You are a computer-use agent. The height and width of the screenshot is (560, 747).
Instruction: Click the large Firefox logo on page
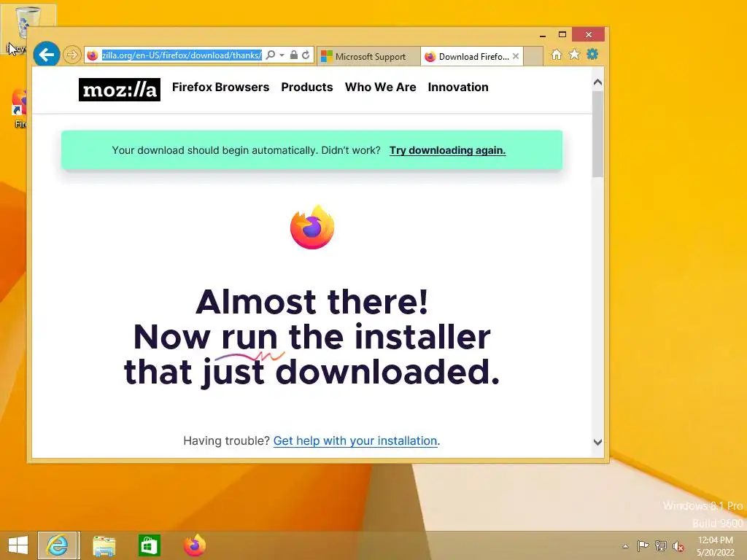point(312,227)
